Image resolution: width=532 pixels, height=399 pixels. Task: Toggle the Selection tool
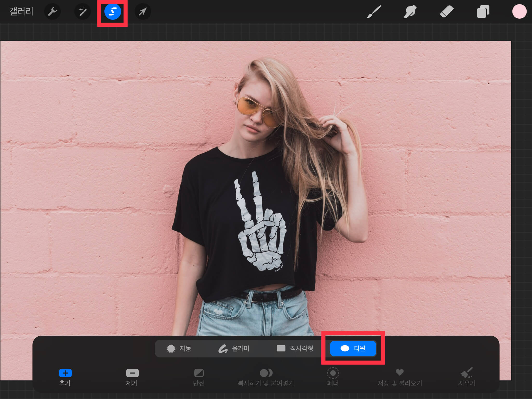tap(112, 12)
